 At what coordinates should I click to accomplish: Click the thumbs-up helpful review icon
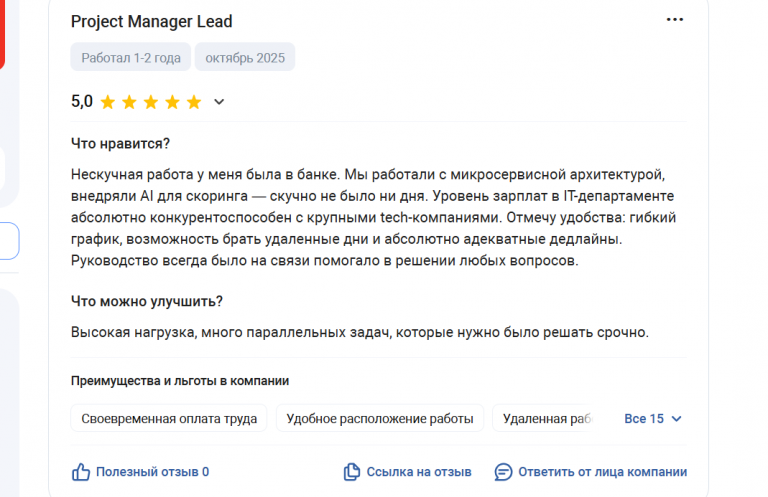81,472
